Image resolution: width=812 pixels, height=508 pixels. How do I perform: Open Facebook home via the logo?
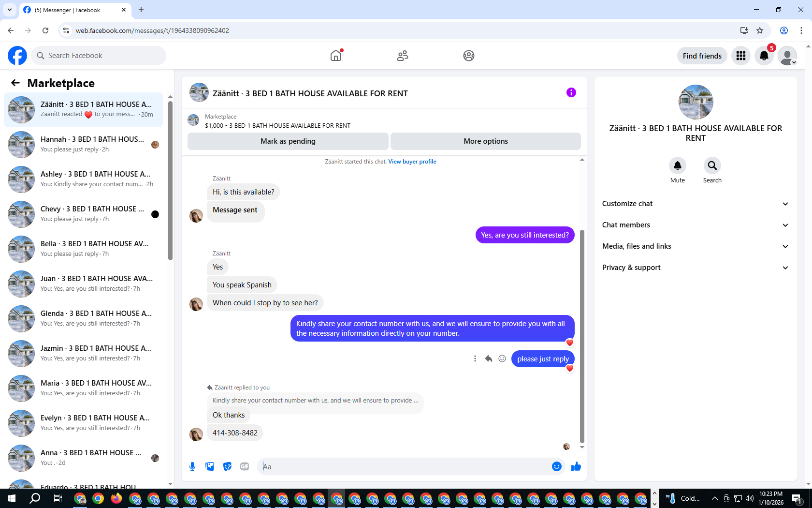tap(17, 56)
